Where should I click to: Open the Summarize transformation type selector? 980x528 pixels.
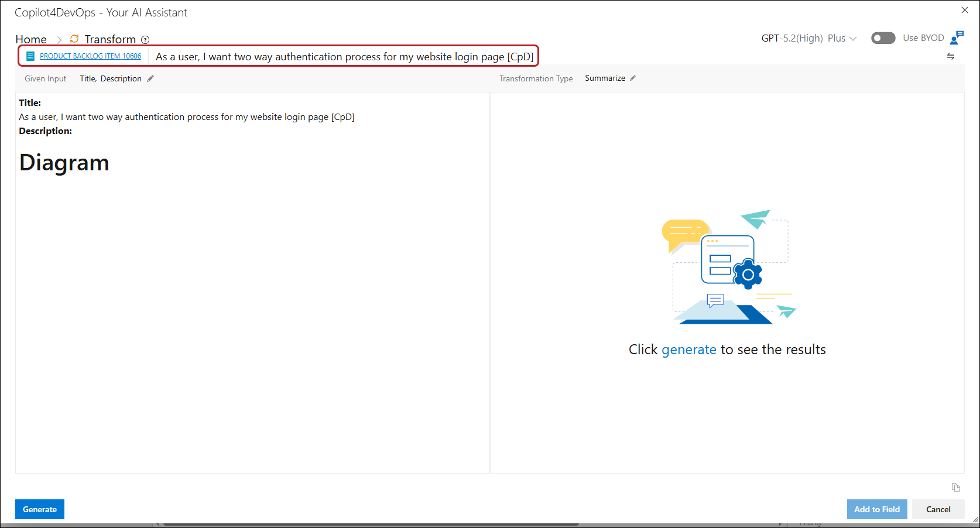(605, 78)
